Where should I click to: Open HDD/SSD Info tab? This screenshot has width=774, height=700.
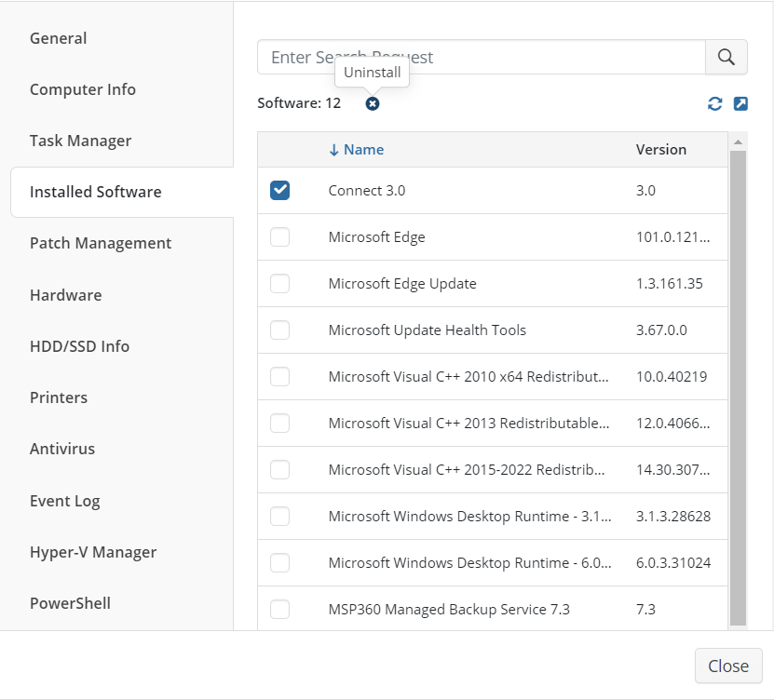(79, 346)
